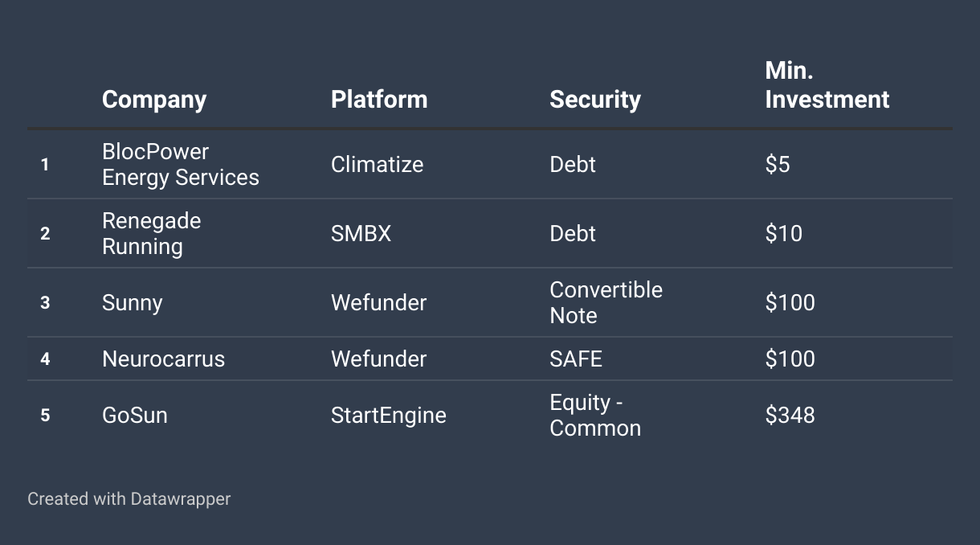Click the StartEngine platform cell
This screenshot has width=980, height=545.
[389, 416]
